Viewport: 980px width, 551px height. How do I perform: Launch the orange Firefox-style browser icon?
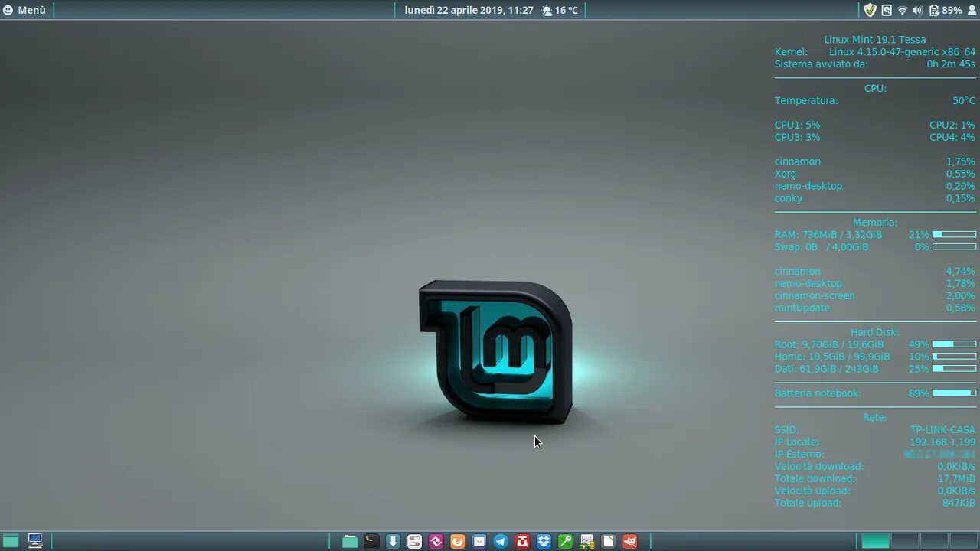click(458, 541)
